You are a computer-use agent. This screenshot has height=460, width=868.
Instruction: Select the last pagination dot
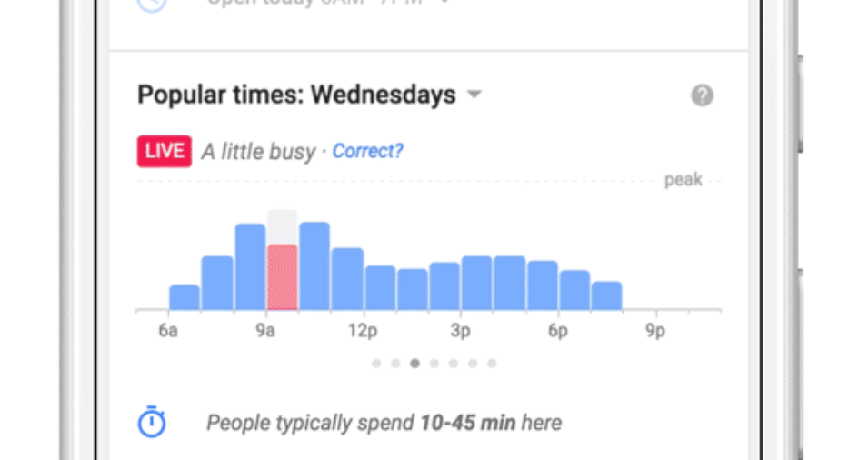(x=492, y=364)
